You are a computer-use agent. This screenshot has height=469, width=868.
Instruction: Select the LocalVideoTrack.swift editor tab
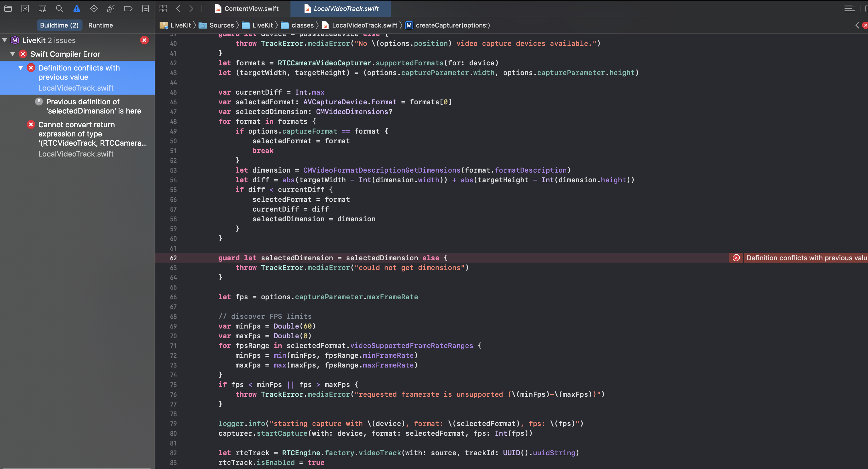(341, 8)
